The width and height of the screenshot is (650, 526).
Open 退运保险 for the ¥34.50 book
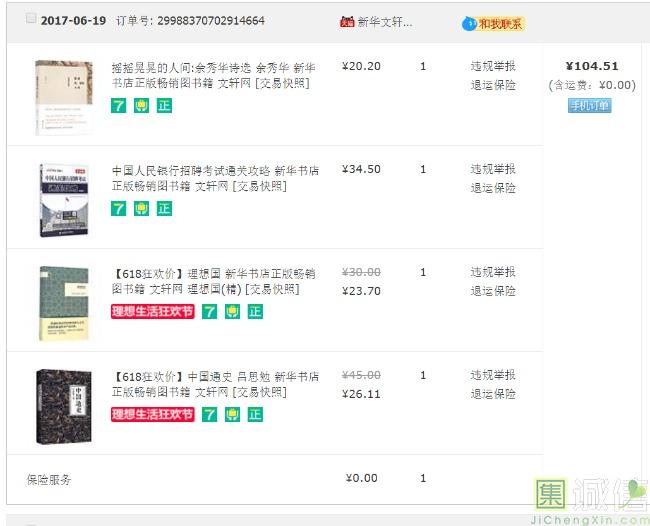pyautogui.click(x=493, y=188)
